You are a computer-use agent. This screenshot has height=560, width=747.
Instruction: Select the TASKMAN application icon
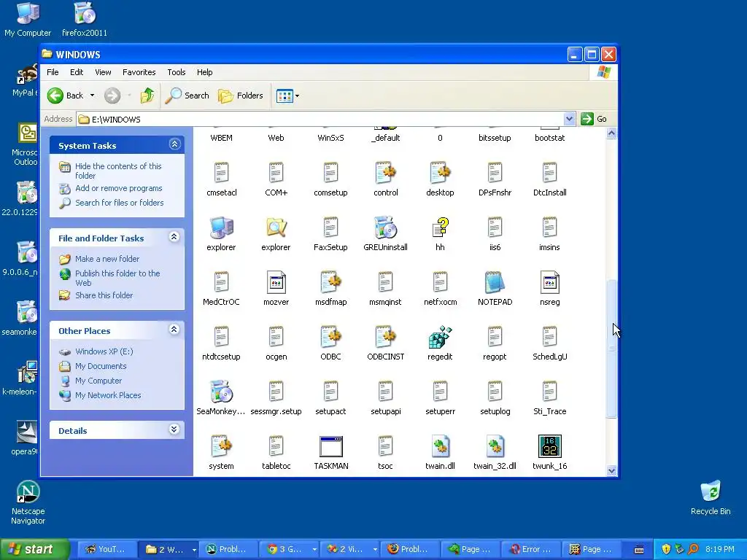pyautogui.click(x=331, y=447)
